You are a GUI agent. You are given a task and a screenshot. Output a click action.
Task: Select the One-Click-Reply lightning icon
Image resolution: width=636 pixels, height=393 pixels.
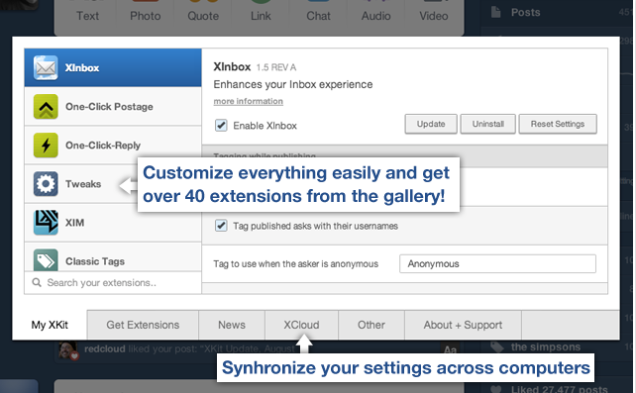[x=45, y=145]
